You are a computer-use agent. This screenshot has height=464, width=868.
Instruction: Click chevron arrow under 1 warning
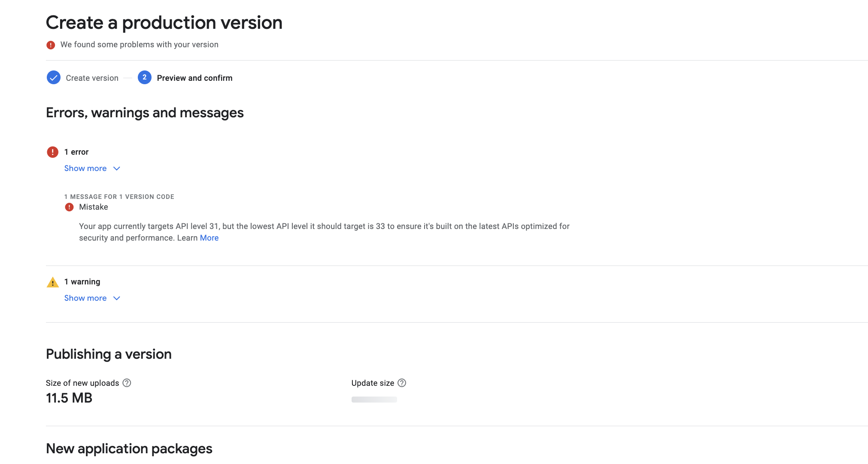117,298
